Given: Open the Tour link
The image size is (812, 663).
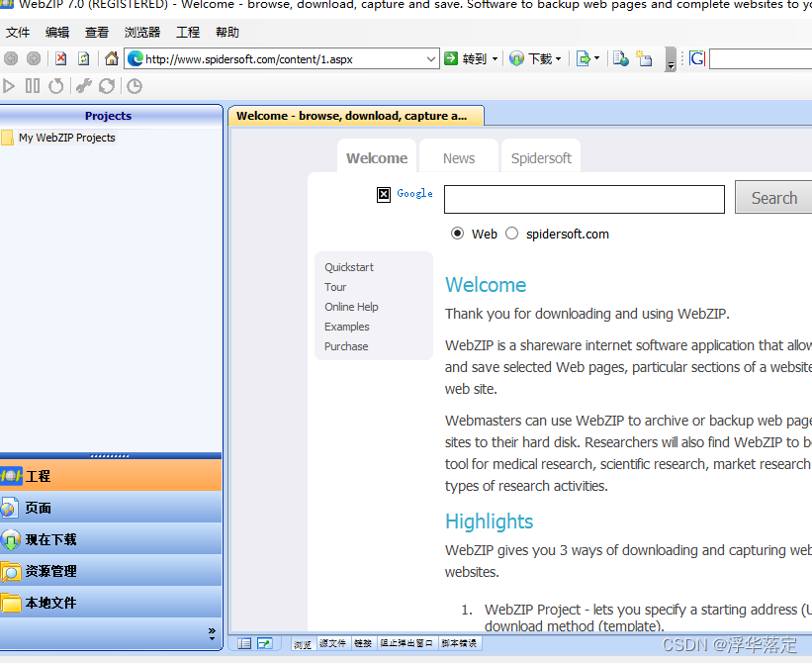Looking at the screenshot, I should 335,287.
